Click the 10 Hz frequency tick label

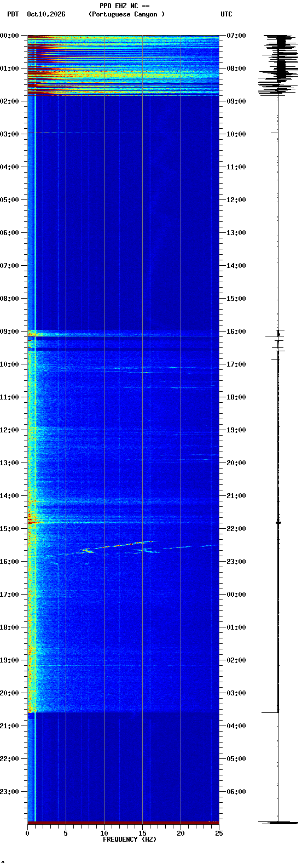[x=104, y=833]
